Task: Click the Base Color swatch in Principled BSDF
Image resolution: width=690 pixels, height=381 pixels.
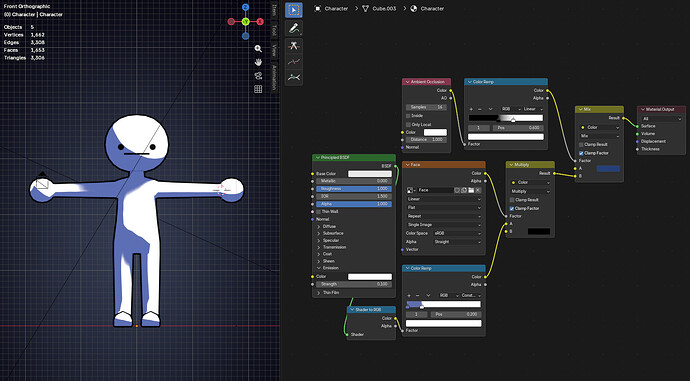Action: point(370,174)
